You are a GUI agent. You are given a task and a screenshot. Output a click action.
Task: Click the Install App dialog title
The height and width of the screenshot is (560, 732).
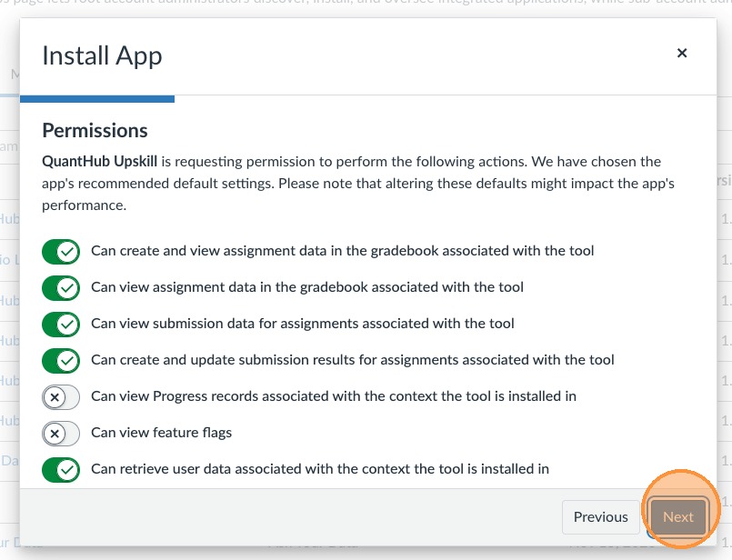(x=102, y=55)
